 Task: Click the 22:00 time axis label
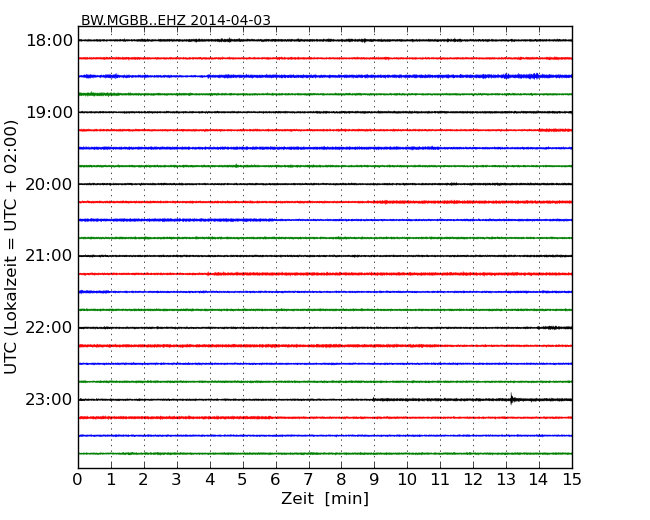(49, 328)
